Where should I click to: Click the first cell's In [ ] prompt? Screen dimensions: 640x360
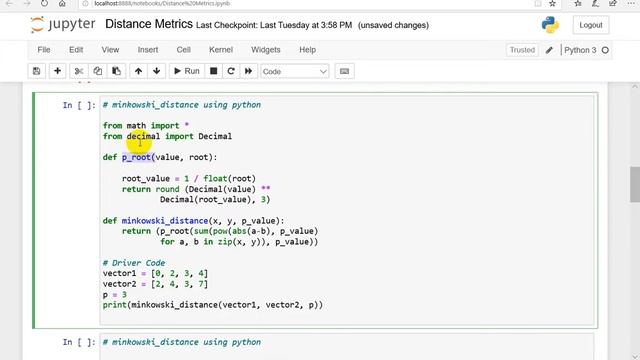[79, 105]
